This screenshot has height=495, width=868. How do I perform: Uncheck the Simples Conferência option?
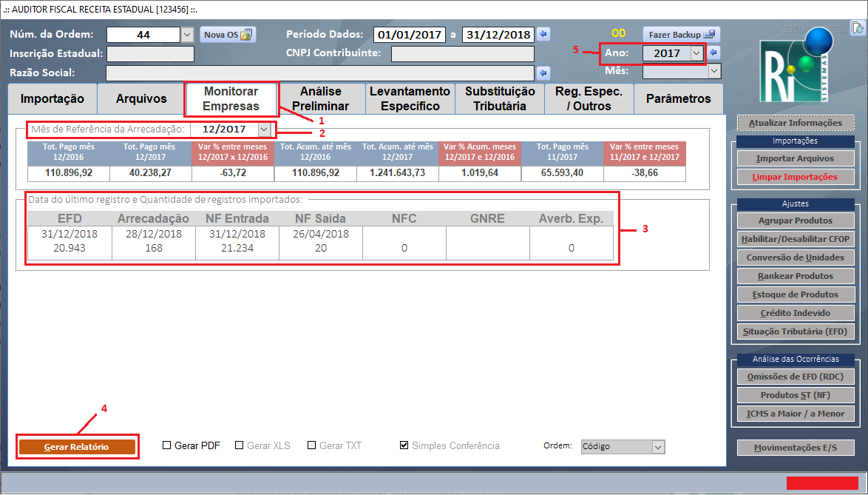coord(404,445)
